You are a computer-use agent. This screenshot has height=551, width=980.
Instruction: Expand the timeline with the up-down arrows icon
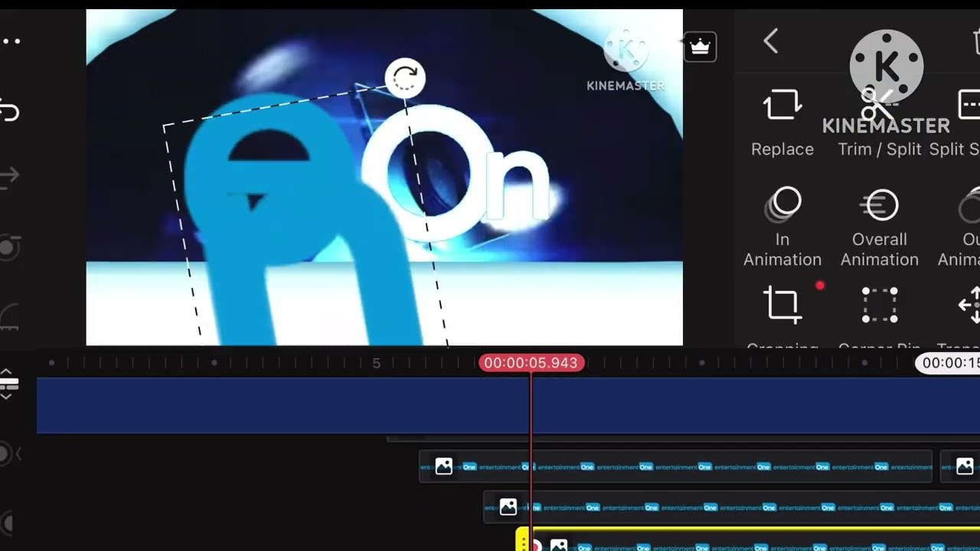pos(8,384)
